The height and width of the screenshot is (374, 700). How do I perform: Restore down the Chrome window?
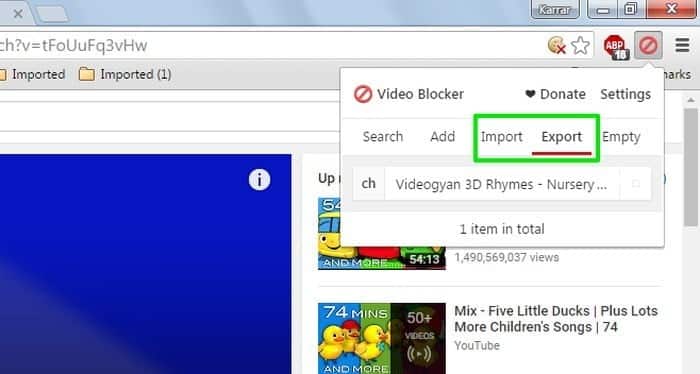[x=631, y=9]
